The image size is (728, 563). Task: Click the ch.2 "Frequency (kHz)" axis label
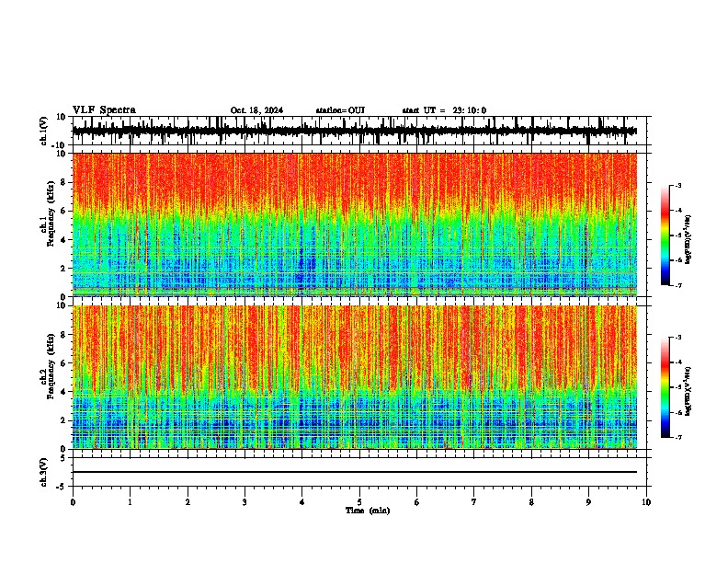pos(51,365)
